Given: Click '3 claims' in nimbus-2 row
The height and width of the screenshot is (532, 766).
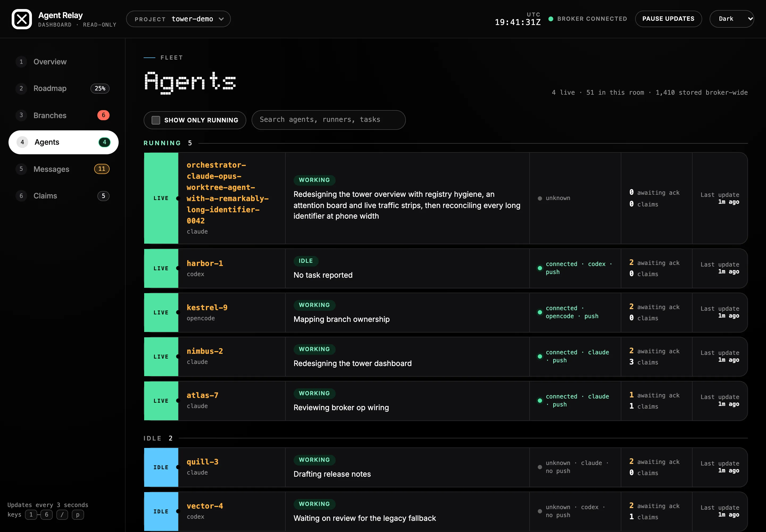Looking at the screenshot, I should (644, 362).
